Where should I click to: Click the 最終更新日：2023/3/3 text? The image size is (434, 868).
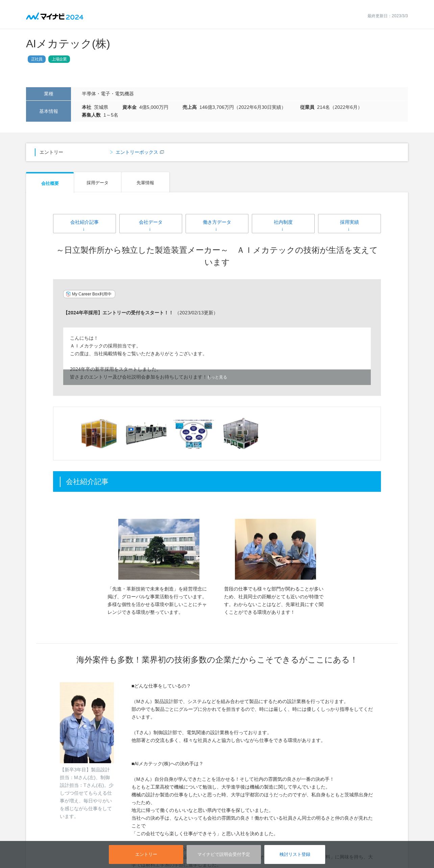[x=388, y=16]
